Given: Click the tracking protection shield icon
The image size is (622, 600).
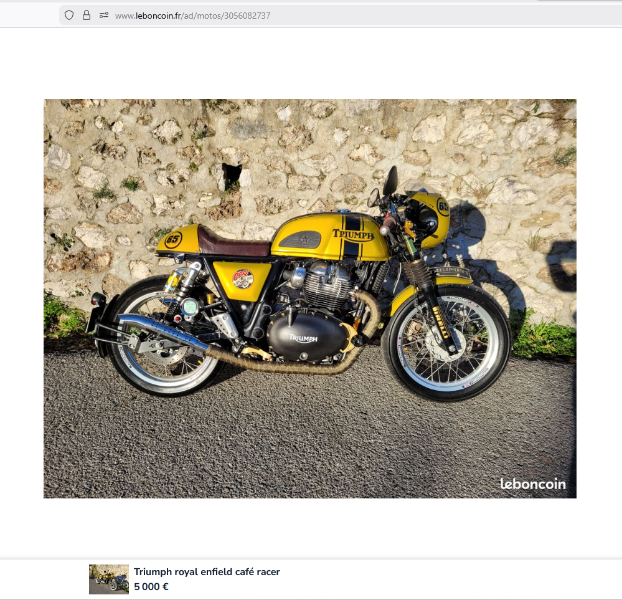Looking at the screenshot, I should (69, 15).
